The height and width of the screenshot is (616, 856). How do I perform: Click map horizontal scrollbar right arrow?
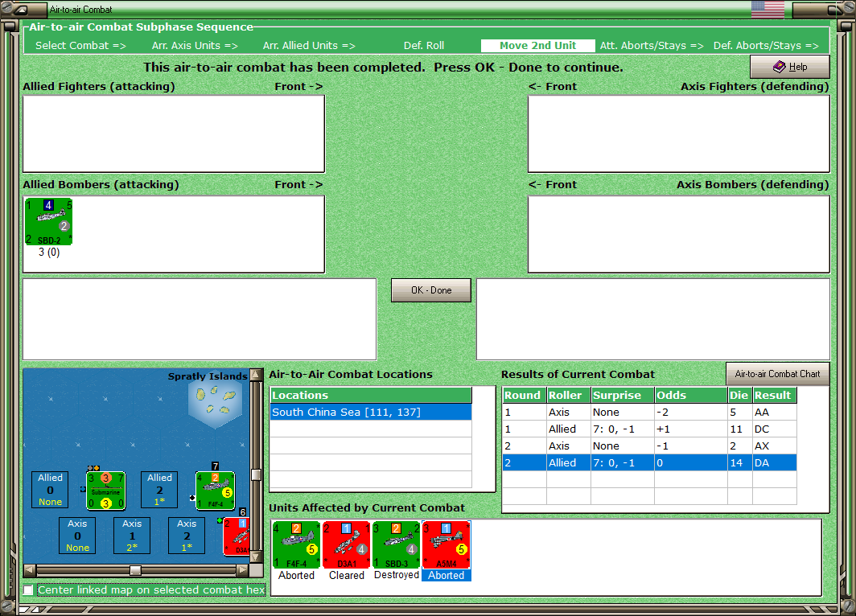[x=243, y=570]
